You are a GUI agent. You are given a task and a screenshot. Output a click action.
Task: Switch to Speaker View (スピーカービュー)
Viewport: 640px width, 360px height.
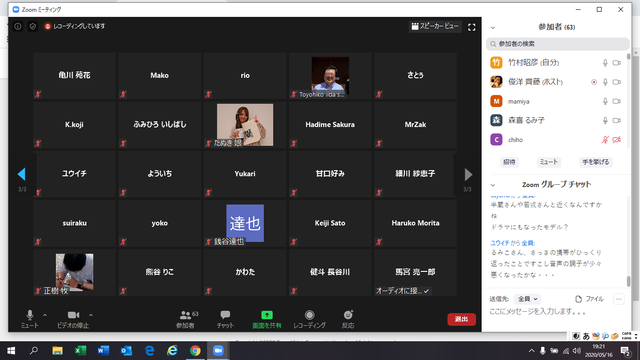point(435,26)
